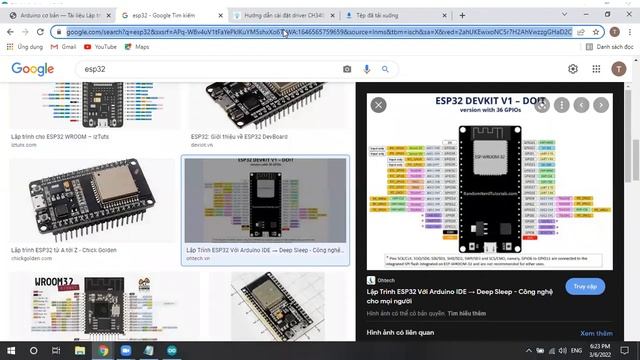The image size is (640, 360).
Task: Open the Google apps grid
Action: 596,69
